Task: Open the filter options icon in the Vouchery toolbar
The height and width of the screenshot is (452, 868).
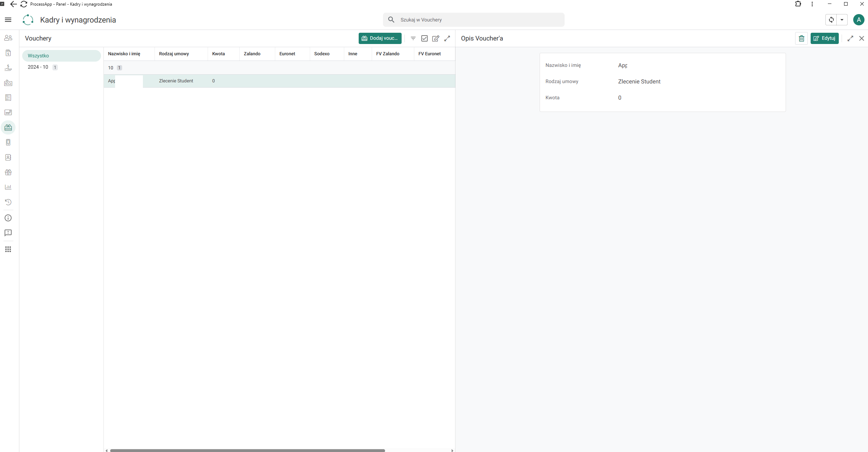Action: click(413, 38)
